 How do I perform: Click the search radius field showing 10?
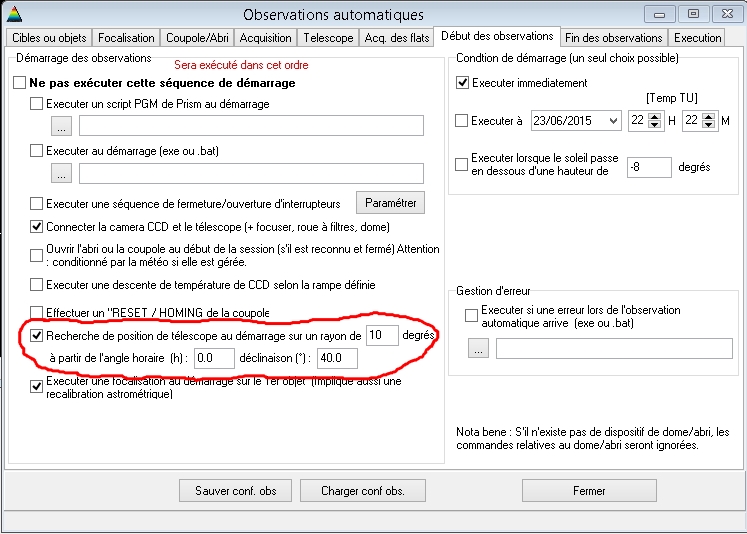point(381,335)
